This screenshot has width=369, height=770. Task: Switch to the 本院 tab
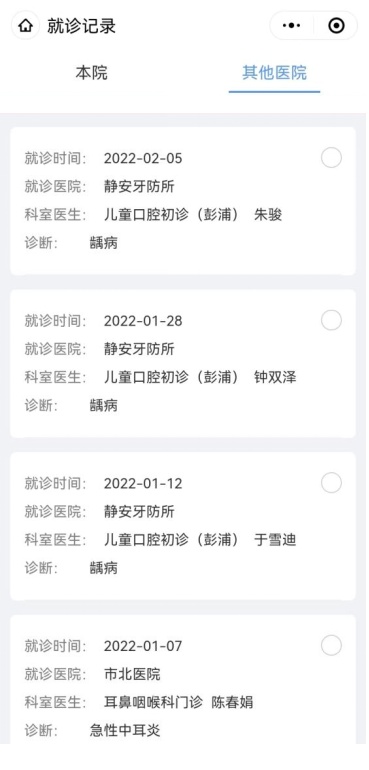pyautogui.click(x=91, y=73)
